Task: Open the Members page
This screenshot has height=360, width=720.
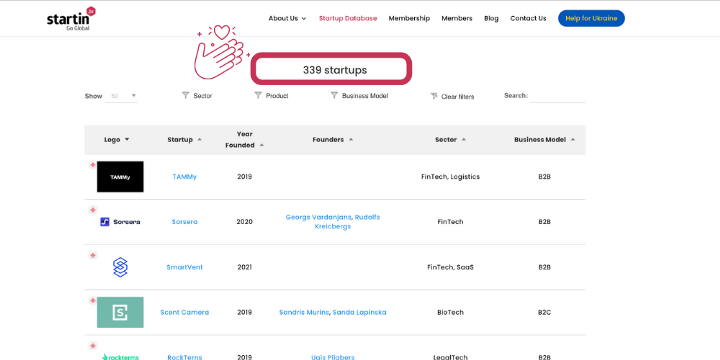Action: (x=457, y=18)
